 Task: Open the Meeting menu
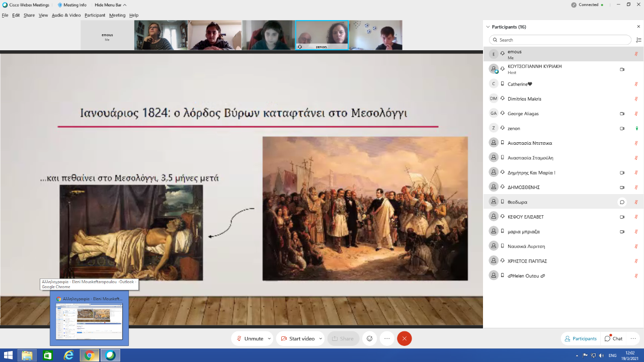(x=117, y=15)
